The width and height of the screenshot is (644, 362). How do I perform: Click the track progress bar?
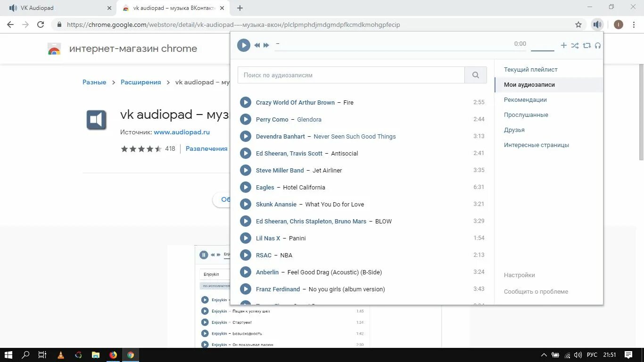[x=401, y=50]
